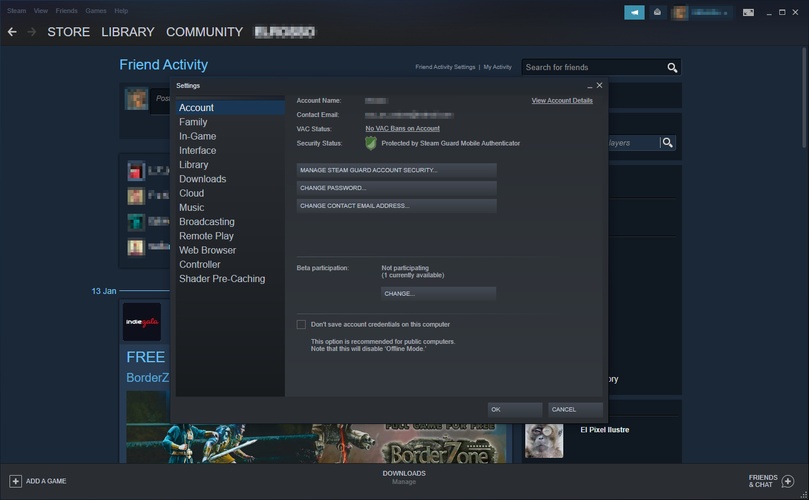The image size is (809, 500).
Task: Open the Steam menu
Action: pos(17,11)
